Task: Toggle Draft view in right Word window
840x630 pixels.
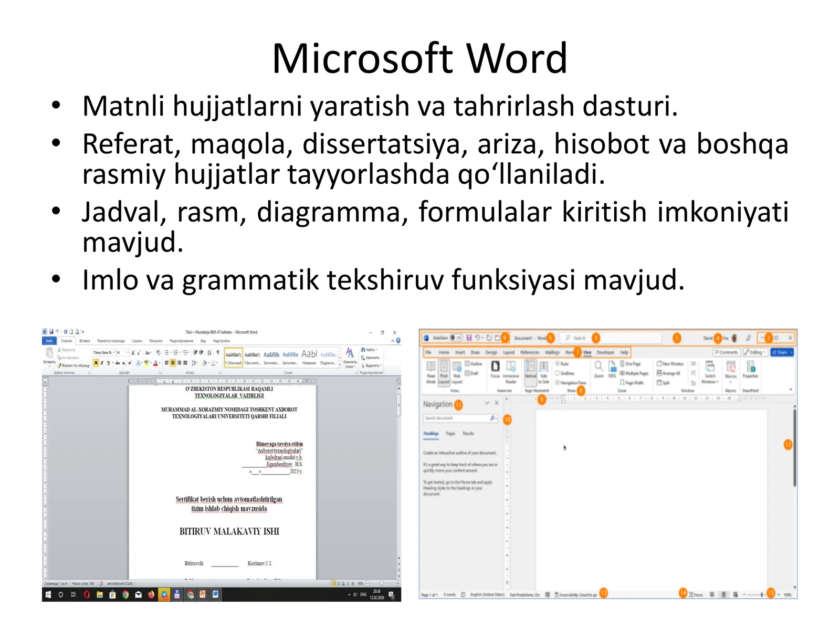Action: [x=471, y=373]
